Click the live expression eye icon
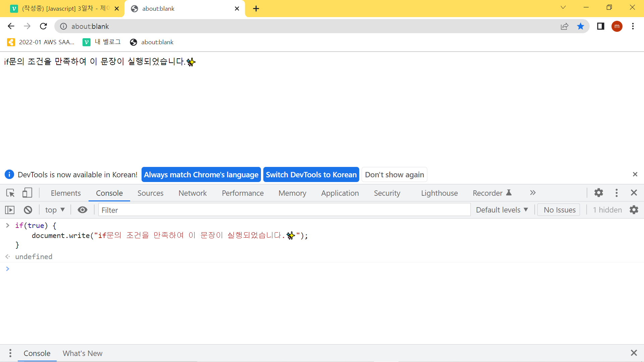This screenshot has width=644, height=362. tap(83, 210)
